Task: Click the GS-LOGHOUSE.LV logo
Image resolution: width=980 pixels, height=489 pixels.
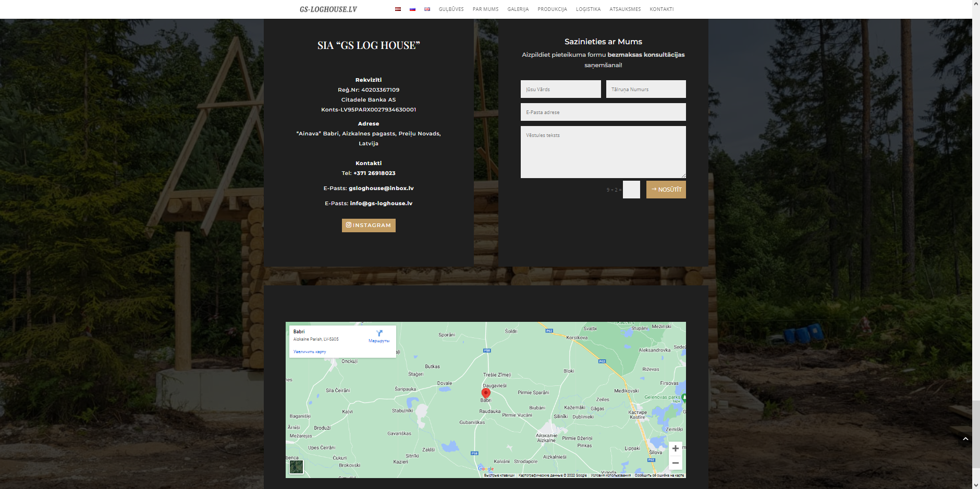Action: (328, 9)
